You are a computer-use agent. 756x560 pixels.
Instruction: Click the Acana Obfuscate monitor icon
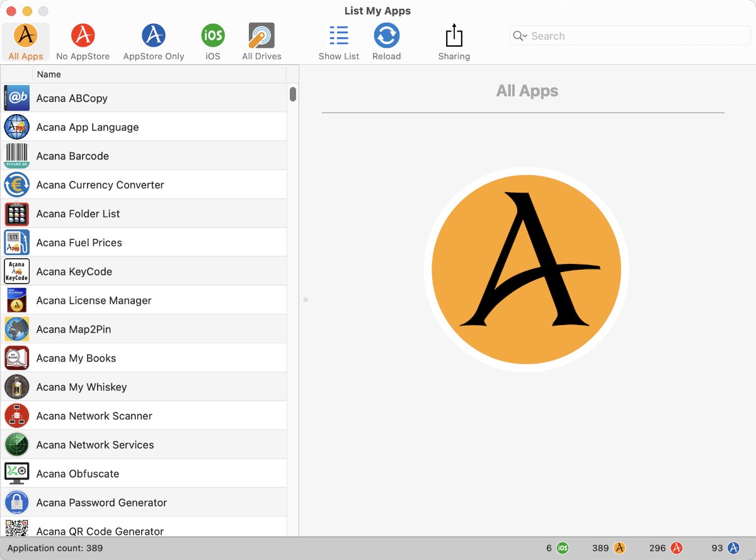pyautogui.click(x=17, y=474)
